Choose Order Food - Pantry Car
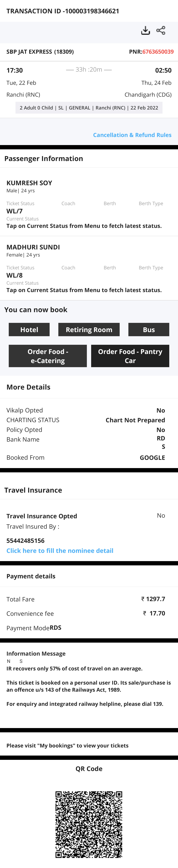Viewport: 178px width, 868px height. (130, 356)
